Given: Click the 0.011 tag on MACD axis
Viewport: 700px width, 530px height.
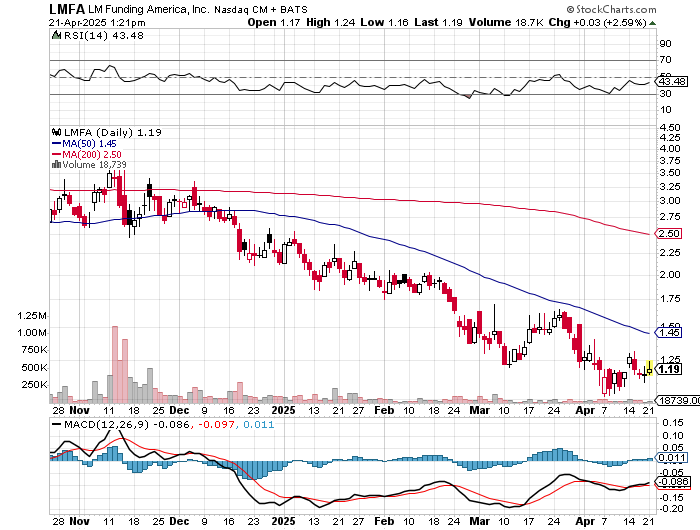Looking at the screenshot, I should (x=671, y=457).
